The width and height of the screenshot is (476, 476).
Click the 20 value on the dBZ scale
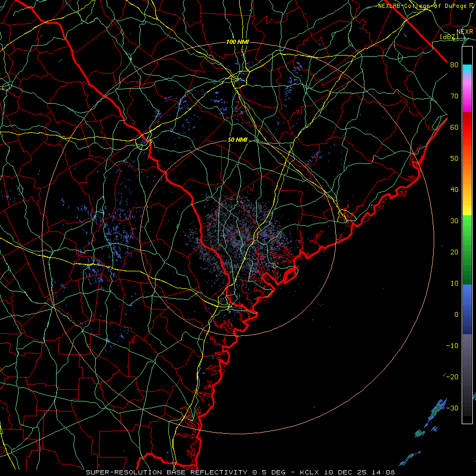[x=454, y=252]
